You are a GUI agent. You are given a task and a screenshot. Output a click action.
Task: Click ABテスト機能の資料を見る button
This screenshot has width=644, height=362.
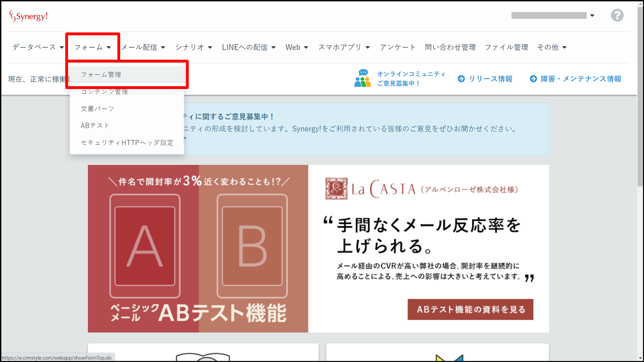(470, 310)
